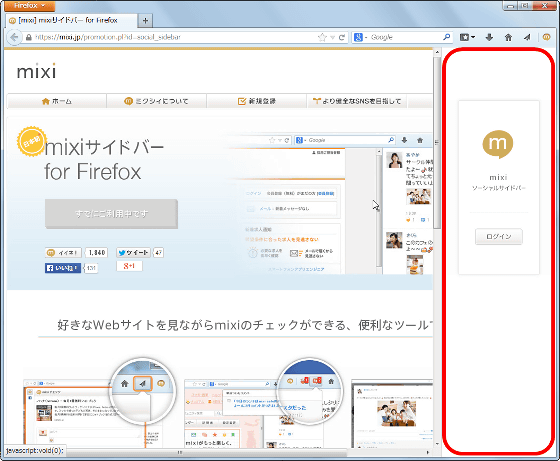This screenshot has width=560, height=461.
Task: Open the Google search engine selector
Action: 360,37
